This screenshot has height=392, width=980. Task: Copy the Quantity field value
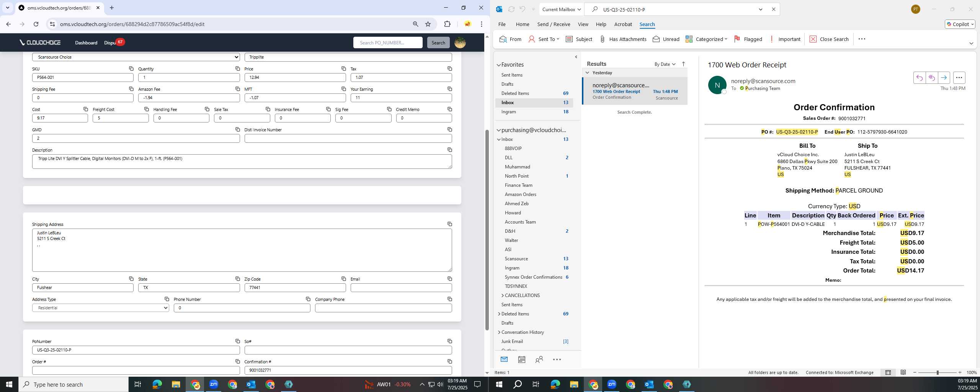pos(238,69)
